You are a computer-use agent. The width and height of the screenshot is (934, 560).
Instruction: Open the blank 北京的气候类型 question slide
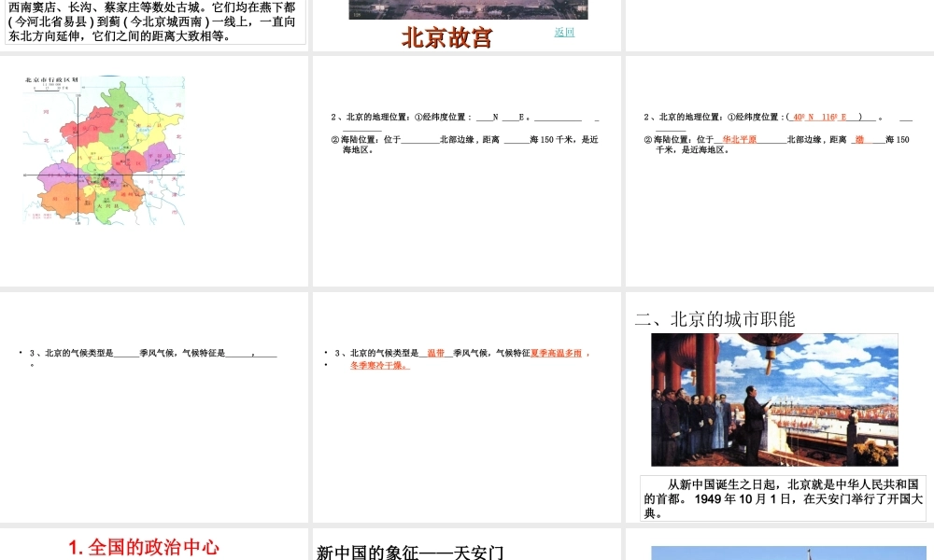(x=154, y=407)
